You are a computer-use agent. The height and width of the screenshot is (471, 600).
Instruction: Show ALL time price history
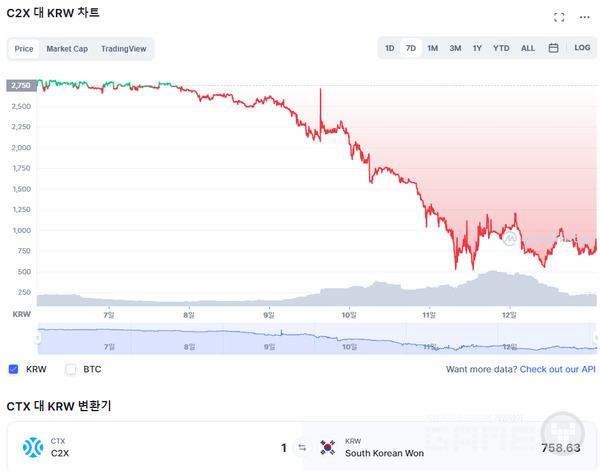pyautogui.click(x=528, y=48)
